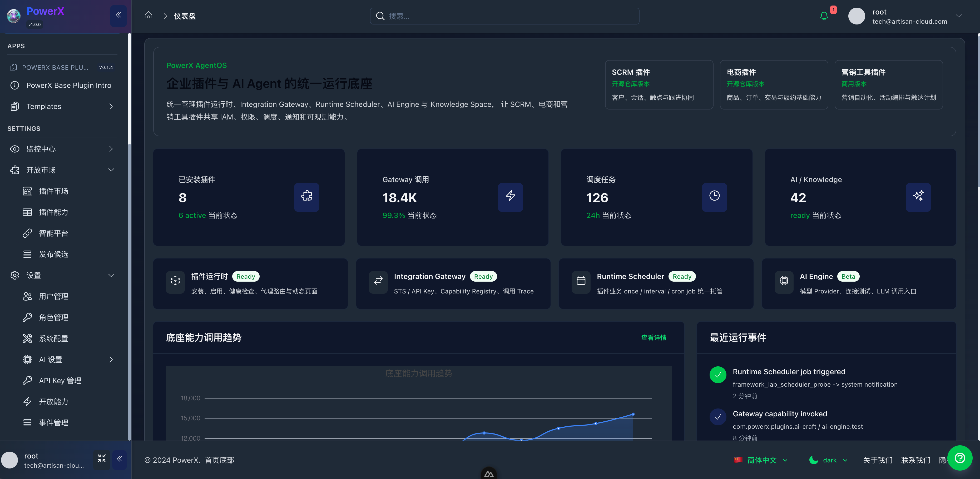This screenshot has width=980, height=479.
Task: Expand the AI 设置 submenu
Action: (x=68, y=360)
